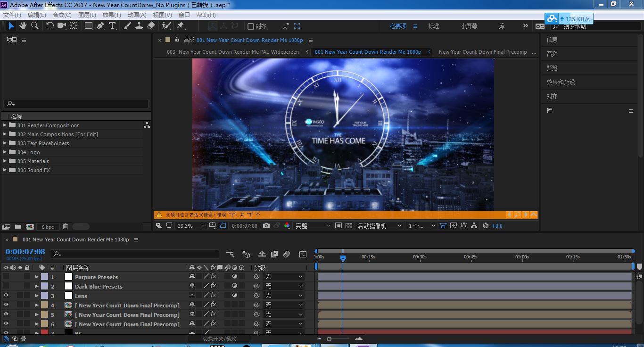Viewport: 644px width, 347px height.
Task: Expand Purpure Presets layer properties
Action: (x=37, y=277)
